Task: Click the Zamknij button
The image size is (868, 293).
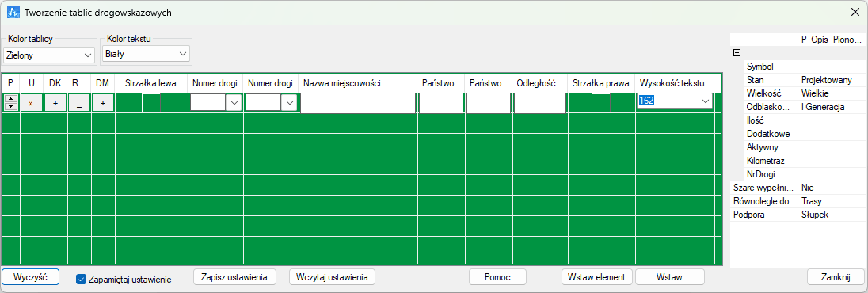Action: tap(836, 276)
